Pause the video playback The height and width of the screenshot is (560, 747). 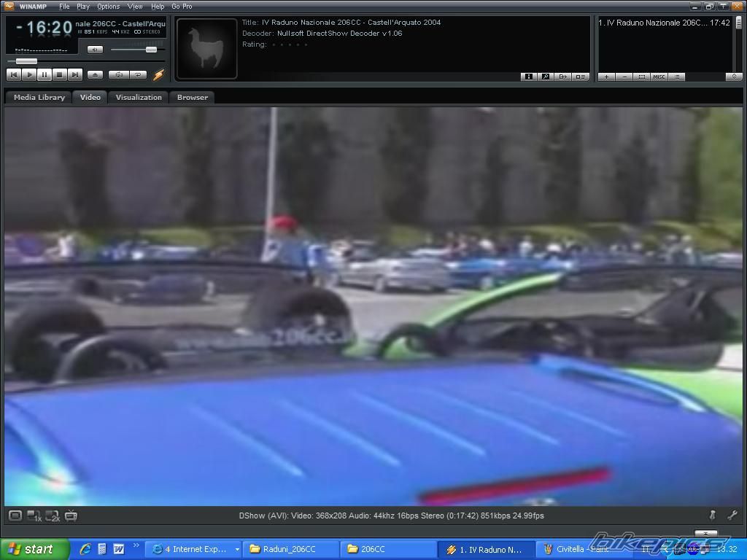click(44, 74)
